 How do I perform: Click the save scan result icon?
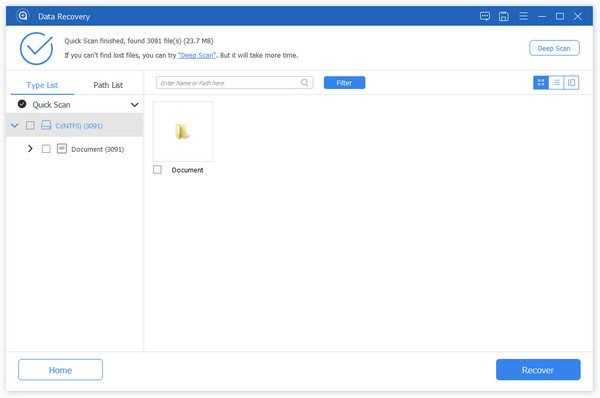coord(504,16)
